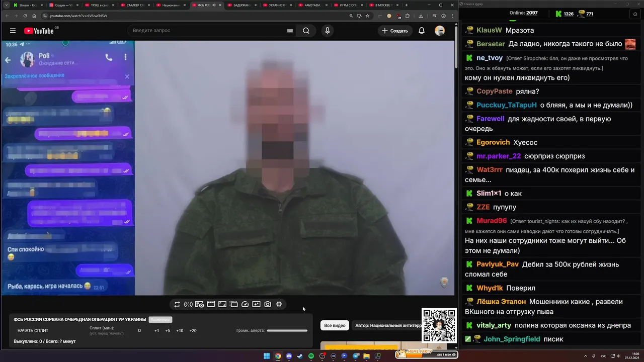The image size is (644, 362).
Task: Bookmark this page with star icon
Action: 368,16
